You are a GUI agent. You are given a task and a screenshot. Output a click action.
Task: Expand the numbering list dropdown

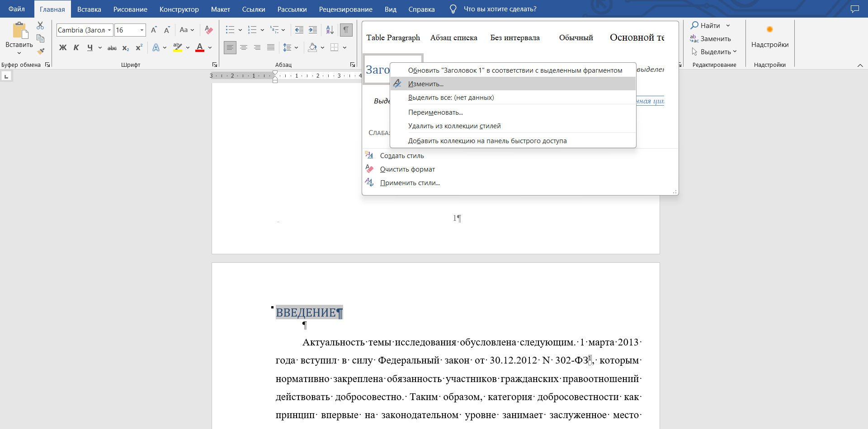[262, 30]
